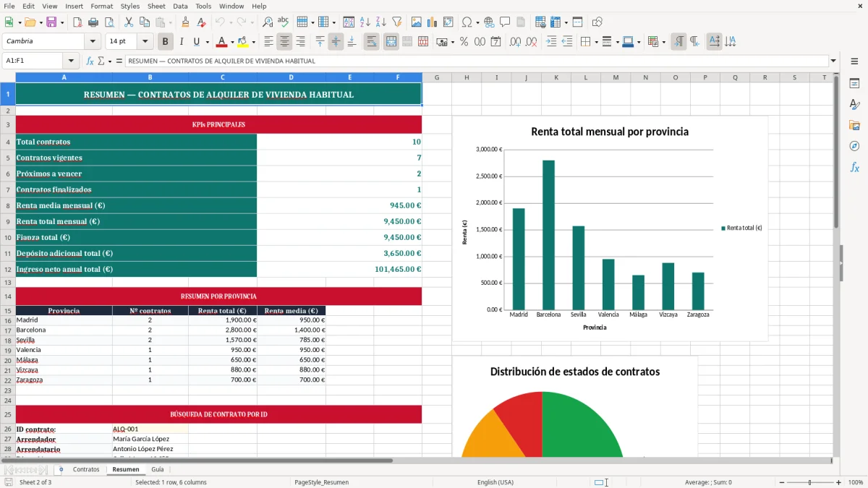
Task: Click the Copy icon
Action: pos(145,22)
